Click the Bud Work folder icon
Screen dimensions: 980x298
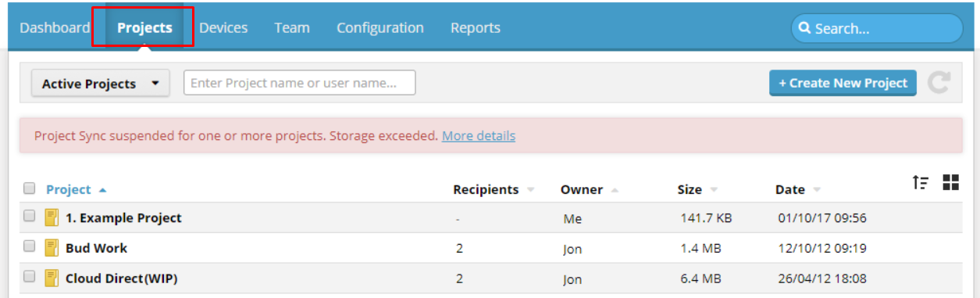point(52,248)
